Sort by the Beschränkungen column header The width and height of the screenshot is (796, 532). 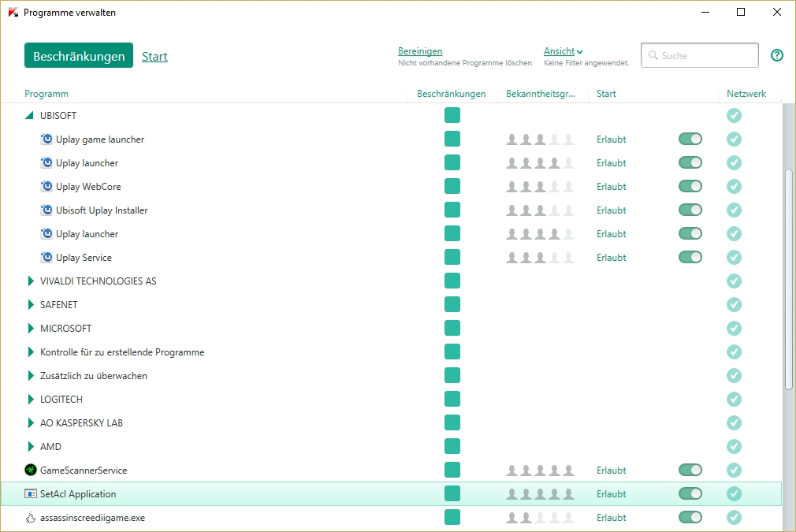click(451, 94)
